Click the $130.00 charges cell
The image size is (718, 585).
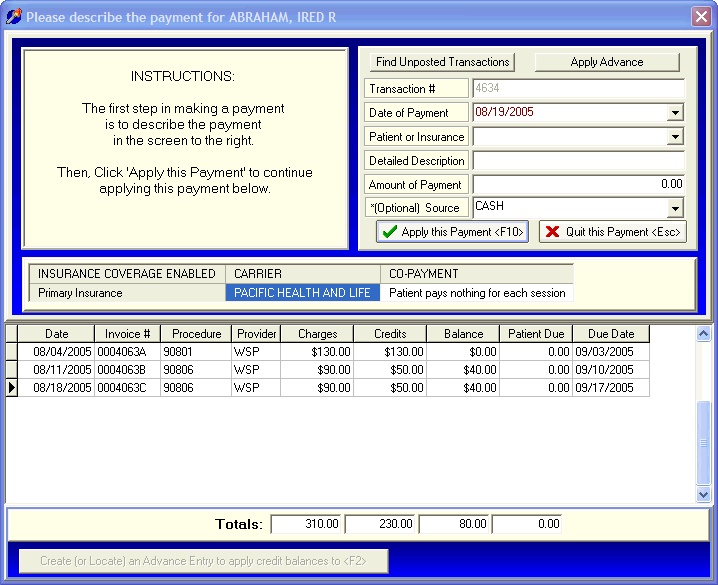(317, 352)
